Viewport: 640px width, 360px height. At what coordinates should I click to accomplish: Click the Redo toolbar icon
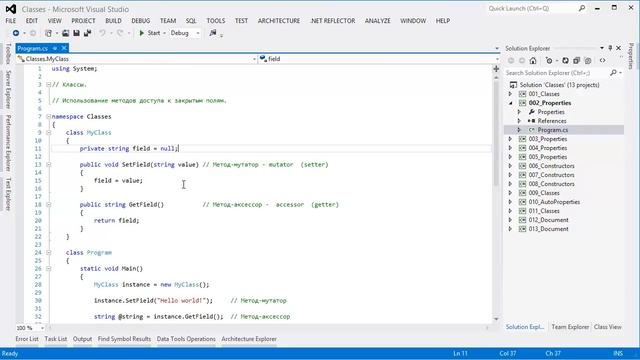120,33
